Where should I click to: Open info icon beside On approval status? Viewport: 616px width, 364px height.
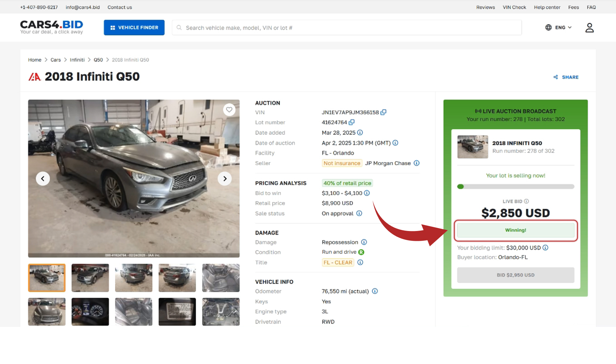[359, 213]
